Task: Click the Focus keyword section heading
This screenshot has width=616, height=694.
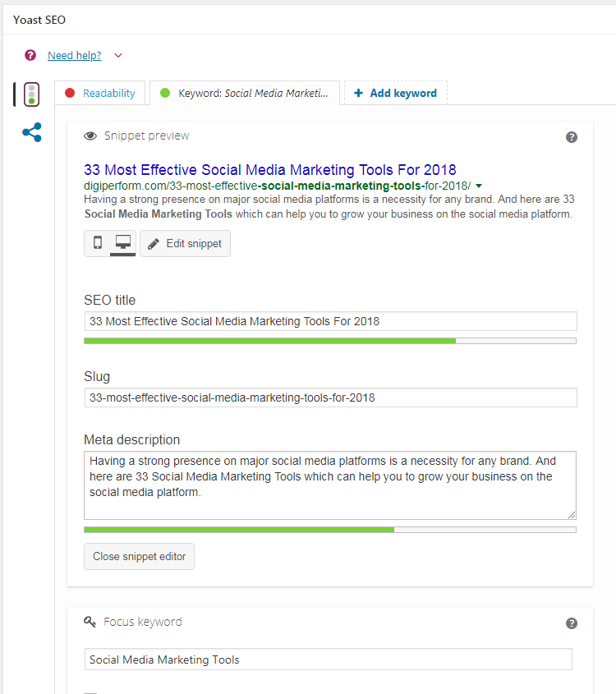Action: pyautogui.click(x=142, y=622)
